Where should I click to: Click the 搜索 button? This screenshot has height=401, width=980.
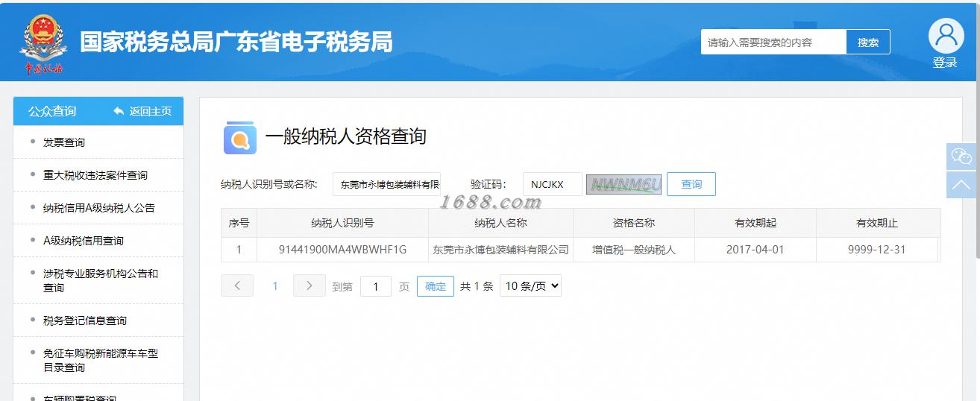[x=868, y=42]
